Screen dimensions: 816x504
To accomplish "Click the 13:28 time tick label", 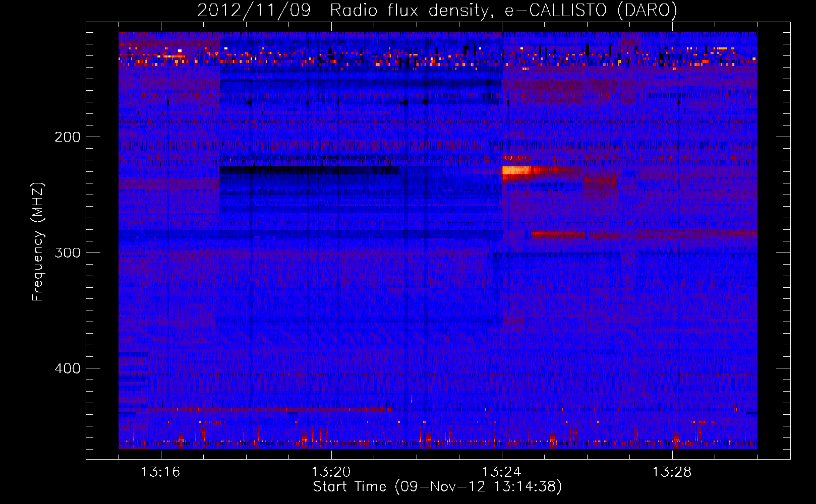I will coord(672,472).
